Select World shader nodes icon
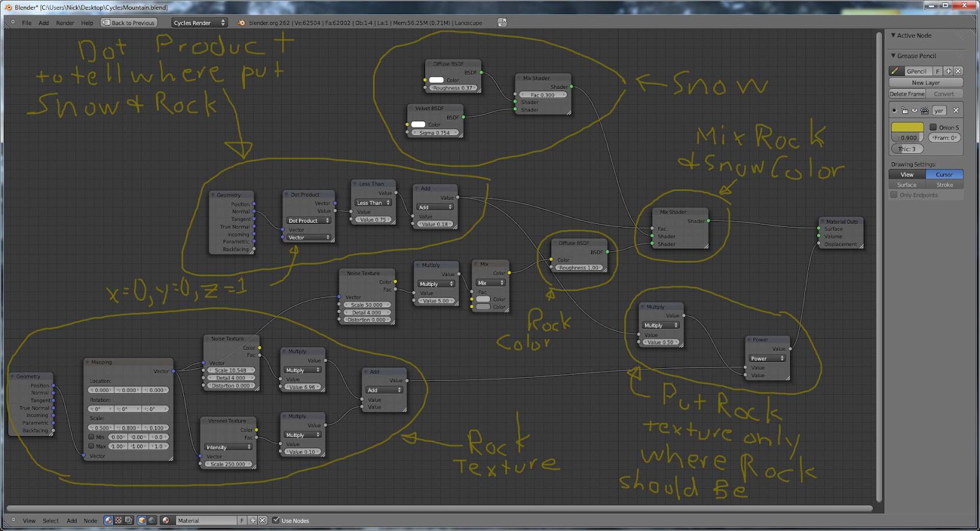980x531 pixels. (x=152, y=521)
